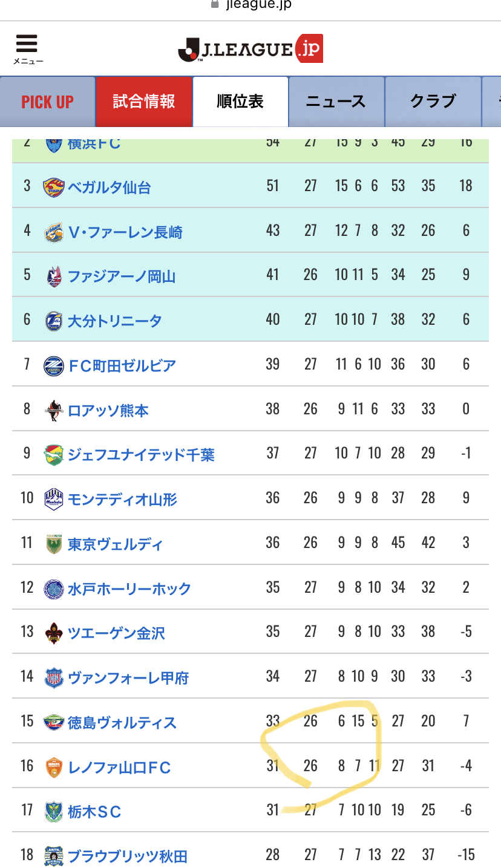Open the FC町田ゼルビア team link
501x868 pixels.
[x=122, y=366]
